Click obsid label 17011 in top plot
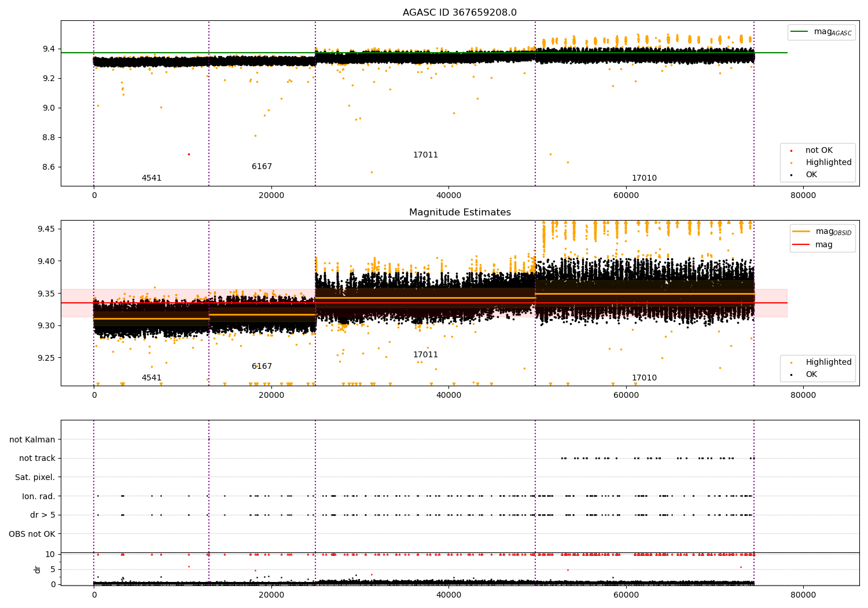 [425, 155]
